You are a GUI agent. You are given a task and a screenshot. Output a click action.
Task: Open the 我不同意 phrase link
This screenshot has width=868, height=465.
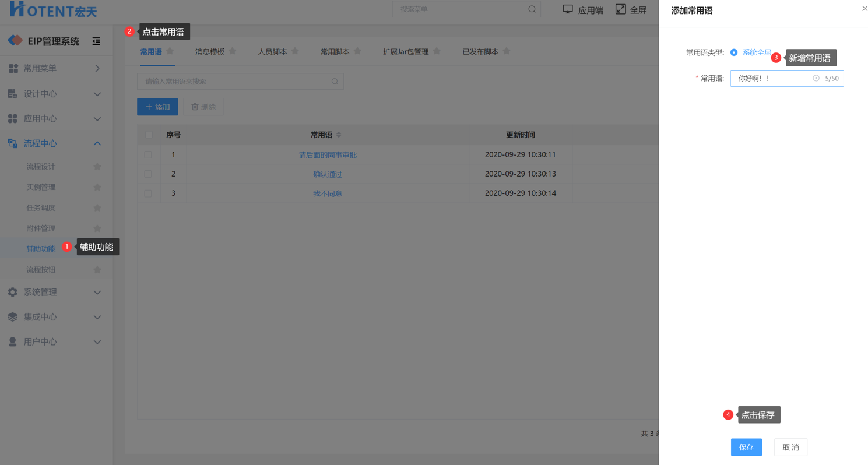point(328,193)
